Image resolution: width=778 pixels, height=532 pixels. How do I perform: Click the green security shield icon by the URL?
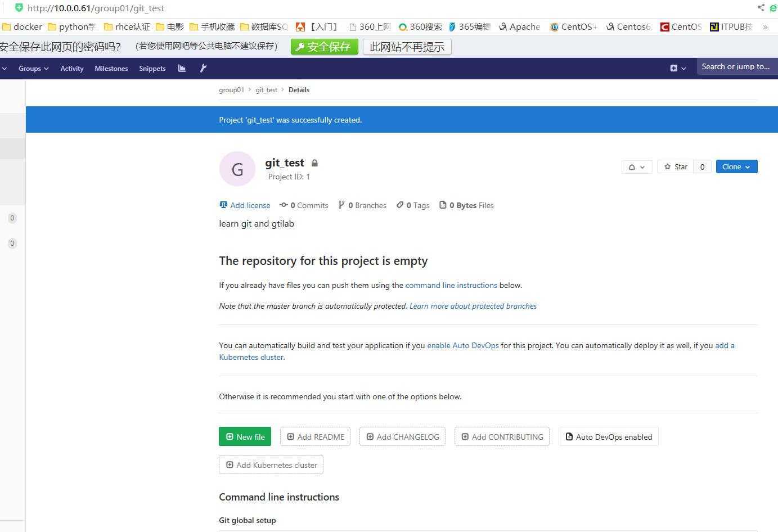click(x=19, y=8)
